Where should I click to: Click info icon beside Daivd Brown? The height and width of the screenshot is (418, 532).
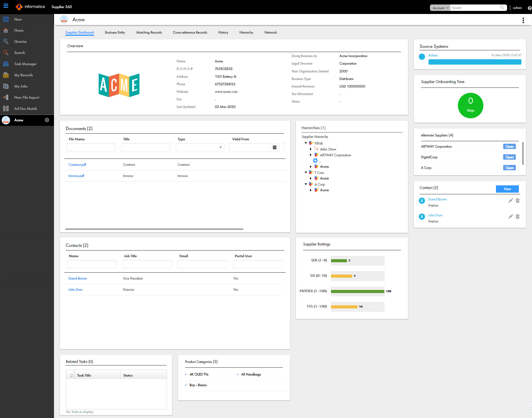pyautogui.click(x=422, y=200)
